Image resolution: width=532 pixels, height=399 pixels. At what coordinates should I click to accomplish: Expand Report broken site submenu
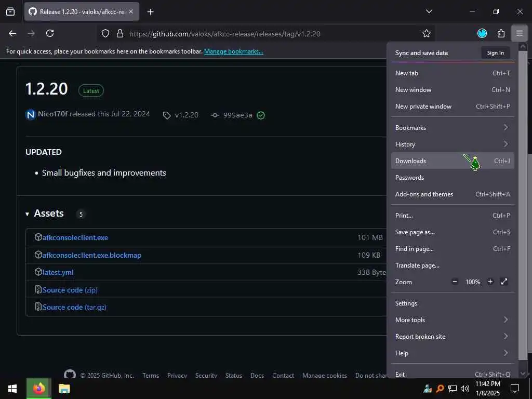point(453,337)
